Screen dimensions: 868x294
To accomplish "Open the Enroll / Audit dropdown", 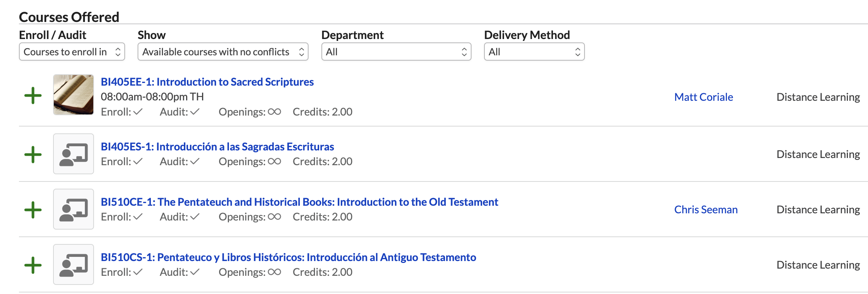I will pos(72,52).
